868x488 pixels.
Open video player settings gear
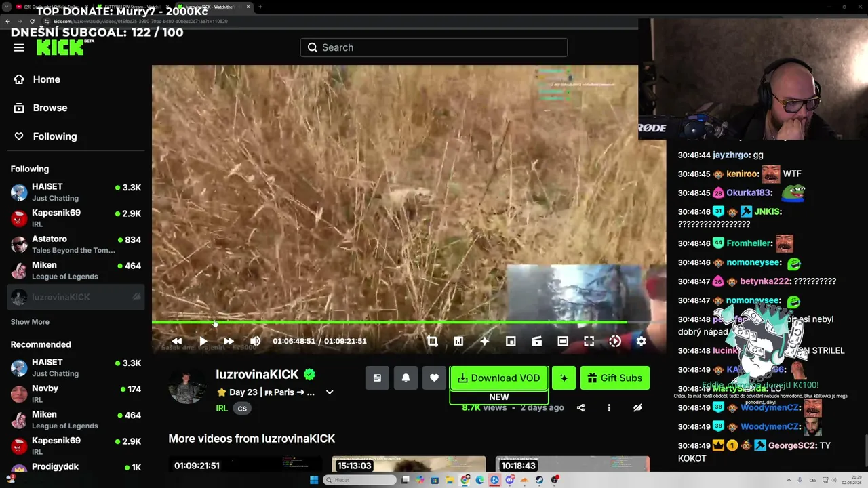click(x=641, y=341)
